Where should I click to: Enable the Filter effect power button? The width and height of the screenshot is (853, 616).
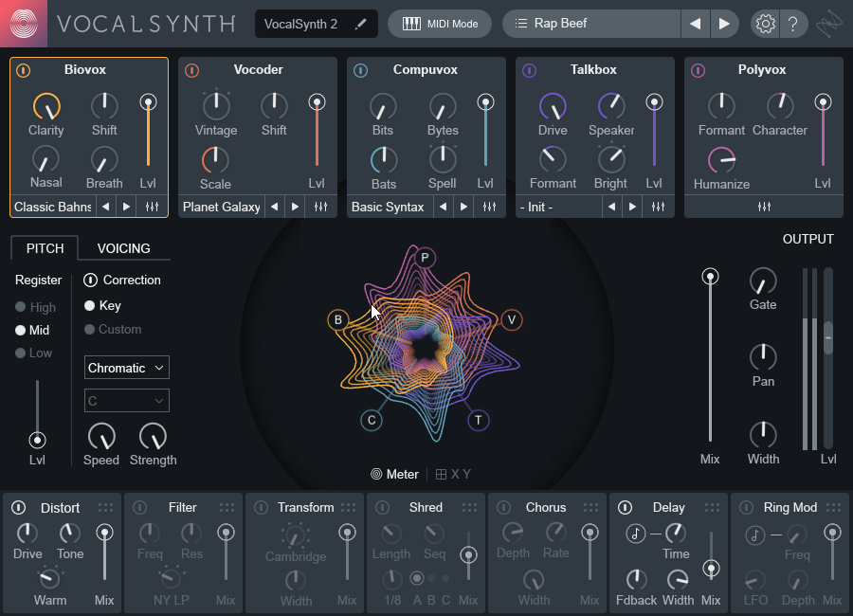140,507
